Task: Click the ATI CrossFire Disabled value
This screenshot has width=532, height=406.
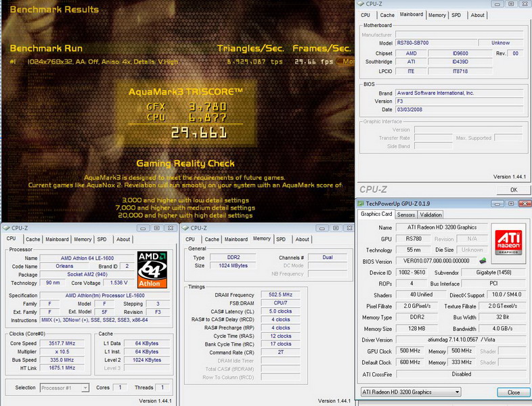Action: pos(461,374)
